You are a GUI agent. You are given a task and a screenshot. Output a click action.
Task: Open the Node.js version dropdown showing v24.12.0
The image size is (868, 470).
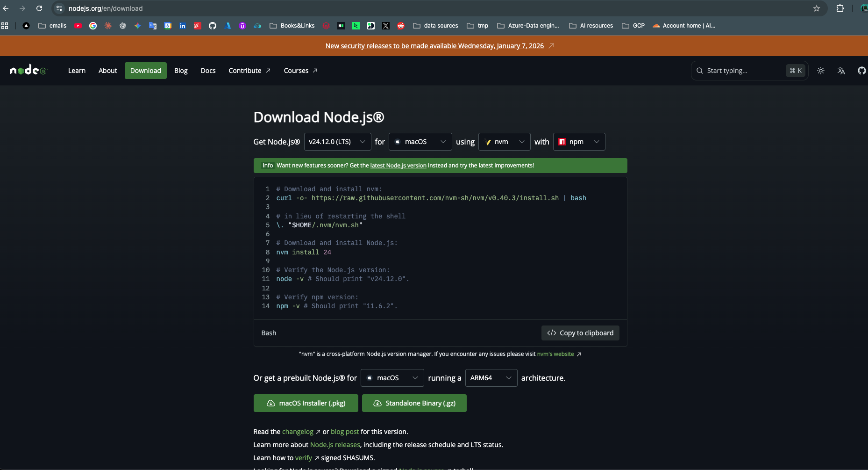pos(337,142)
